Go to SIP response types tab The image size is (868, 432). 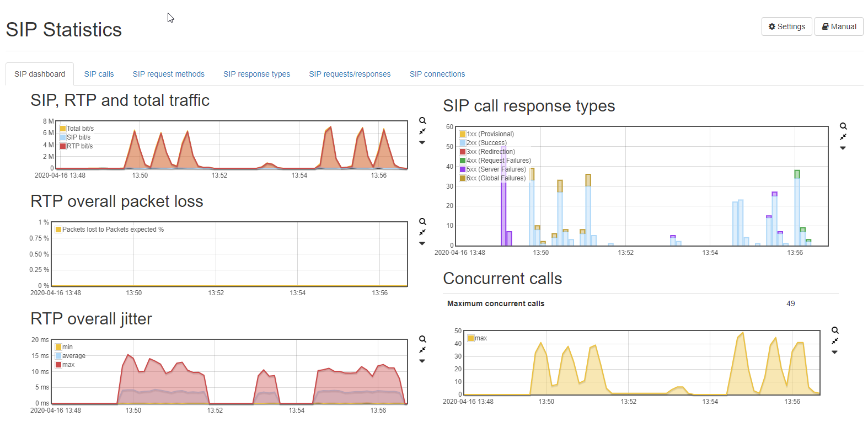click(256, 74)
